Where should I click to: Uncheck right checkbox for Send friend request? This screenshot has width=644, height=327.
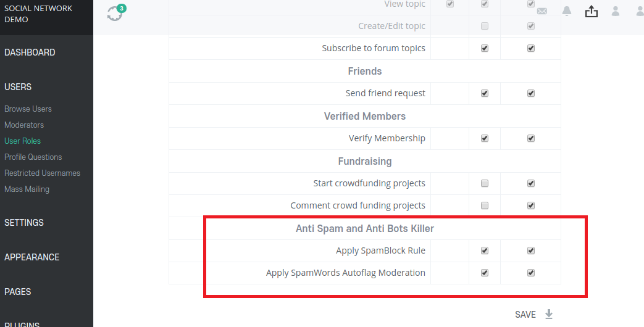click(x=531, y=93)
